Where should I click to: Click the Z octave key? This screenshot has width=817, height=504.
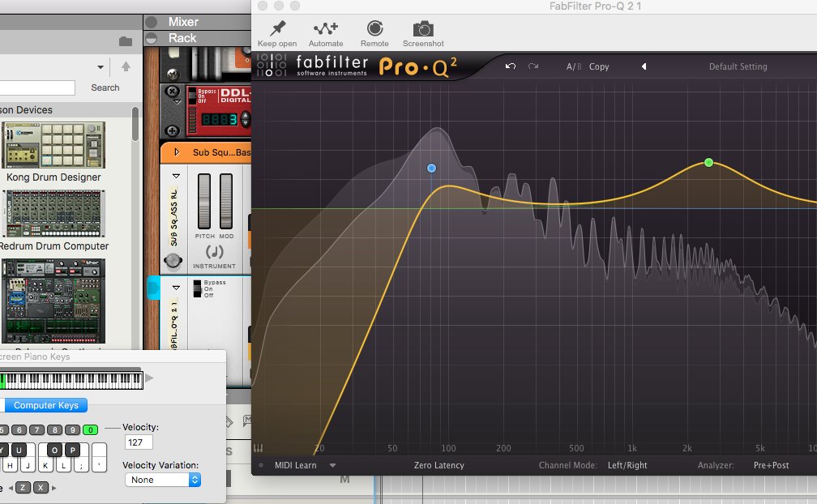23,487
